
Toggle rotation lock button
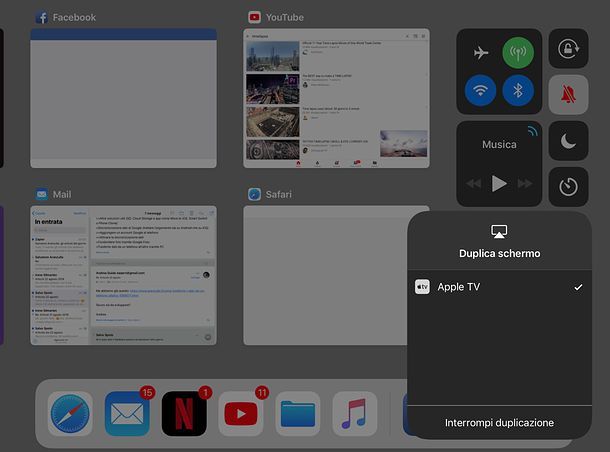tap(568, 48)
